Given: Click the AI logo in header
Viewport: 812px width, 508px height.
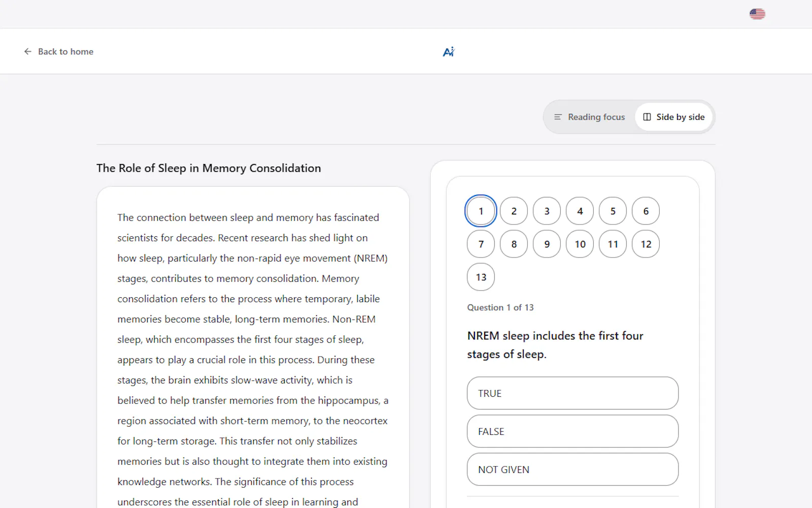Looking at the screenshot, I should click(449, 52).
